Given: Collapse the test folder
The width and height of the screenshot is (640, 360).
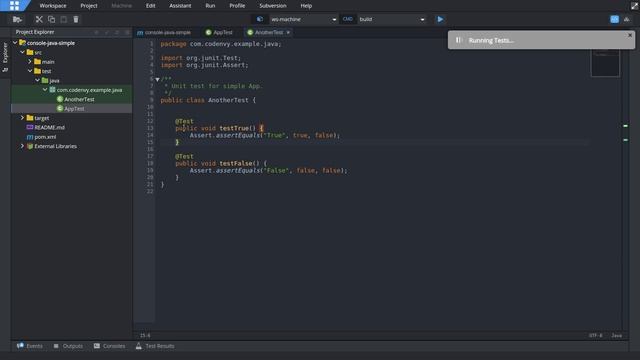Looking at the screenshot, I should coord(30,71).
